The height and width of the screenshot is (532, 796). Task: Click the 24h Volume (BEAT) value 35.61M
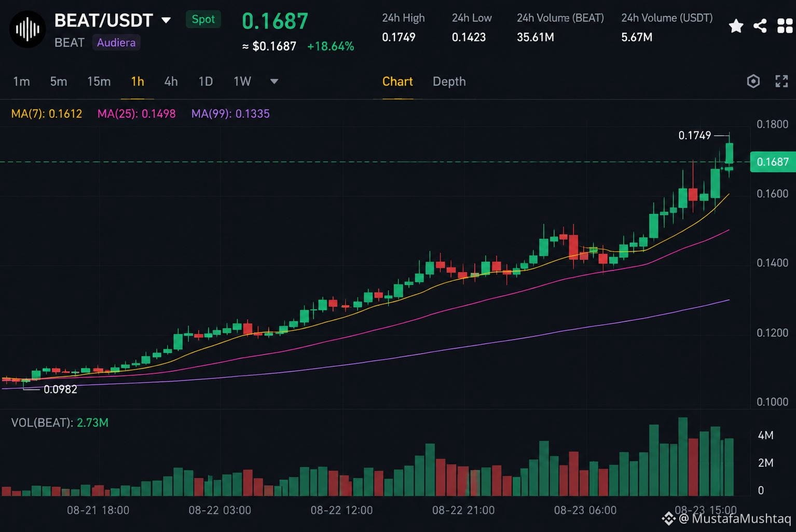click(536, 37)
